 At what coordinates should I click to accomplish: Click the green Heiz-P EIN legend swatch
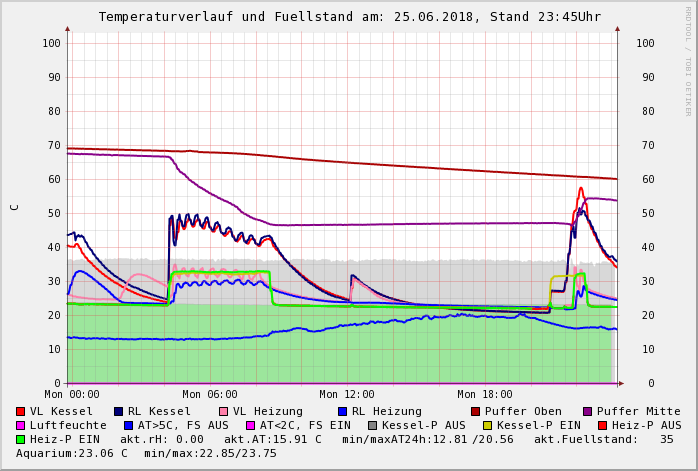coord(21,439)
